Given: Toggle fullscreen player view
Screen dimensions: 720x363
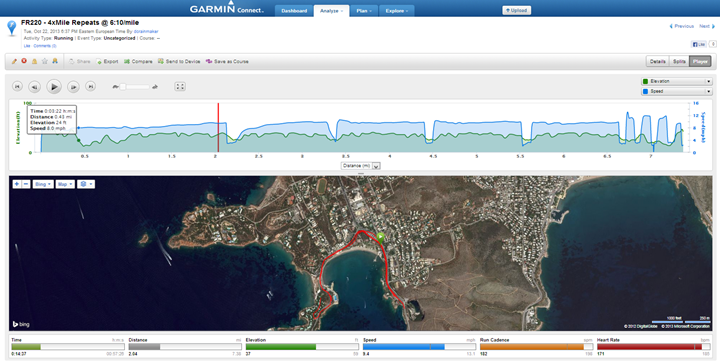Looking at the screenshot, I should (x=180, y=86).
